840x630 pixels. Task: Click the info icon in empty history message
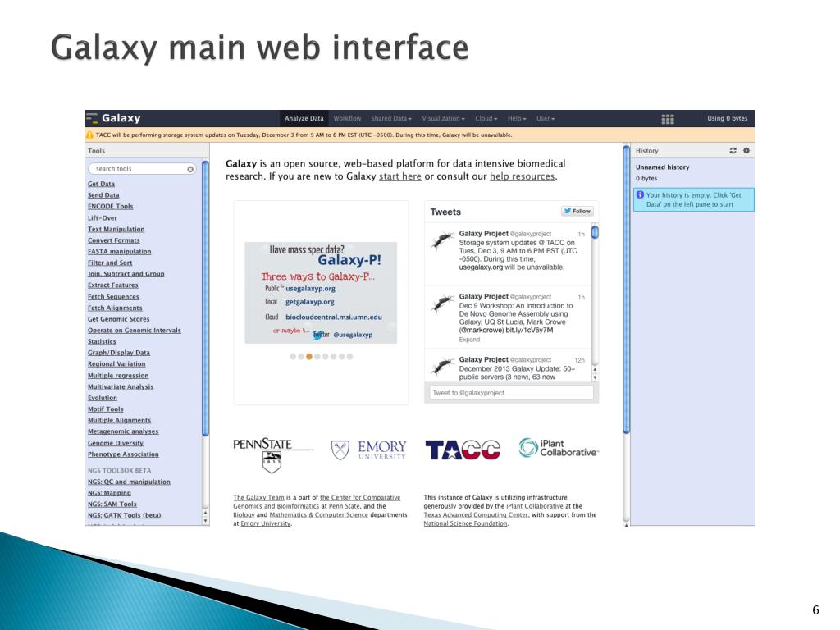click(640, 195)
